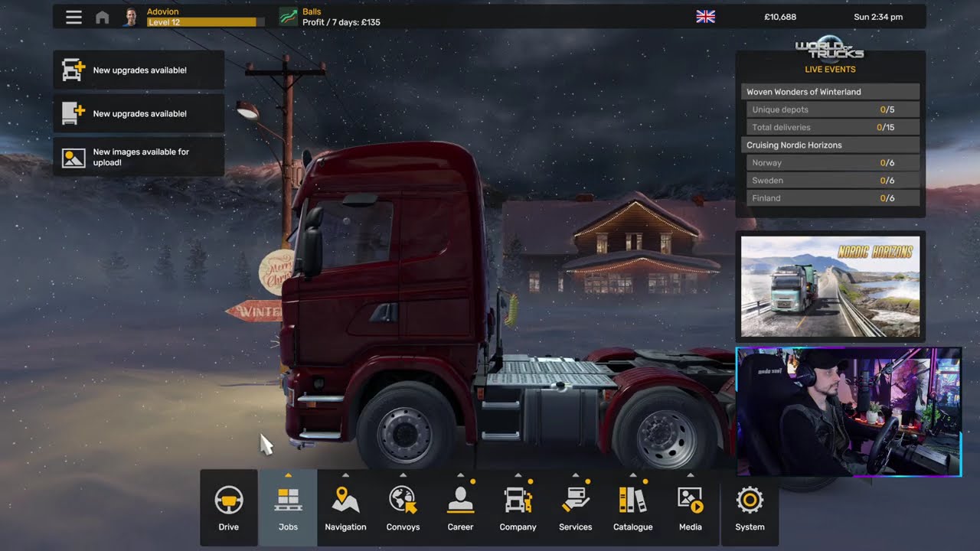Open the Career menu
This screenshot has height=551, width=980.
point(460,508)
